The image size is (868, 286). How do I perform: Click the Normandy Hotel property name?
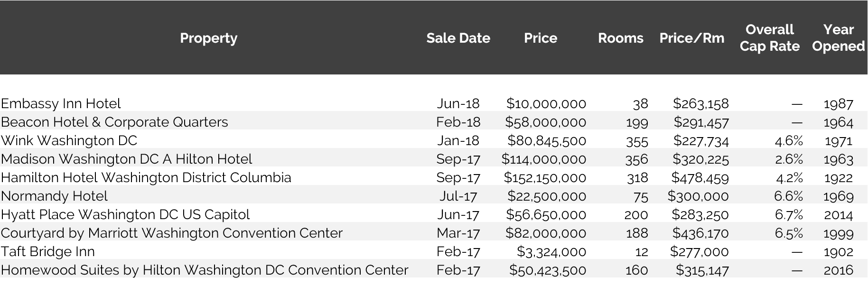(x=54, y=196)
